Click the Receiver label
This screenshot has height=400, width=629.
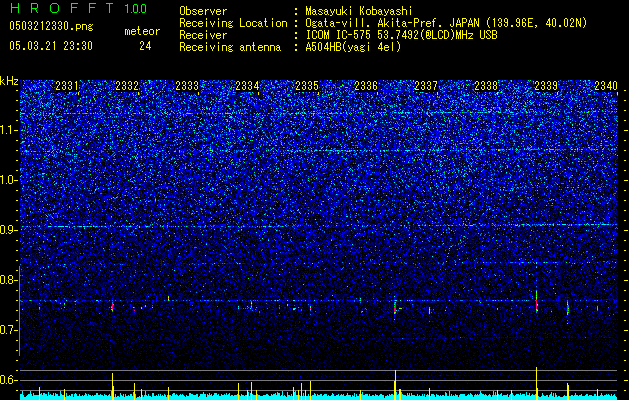click(203, 35)
